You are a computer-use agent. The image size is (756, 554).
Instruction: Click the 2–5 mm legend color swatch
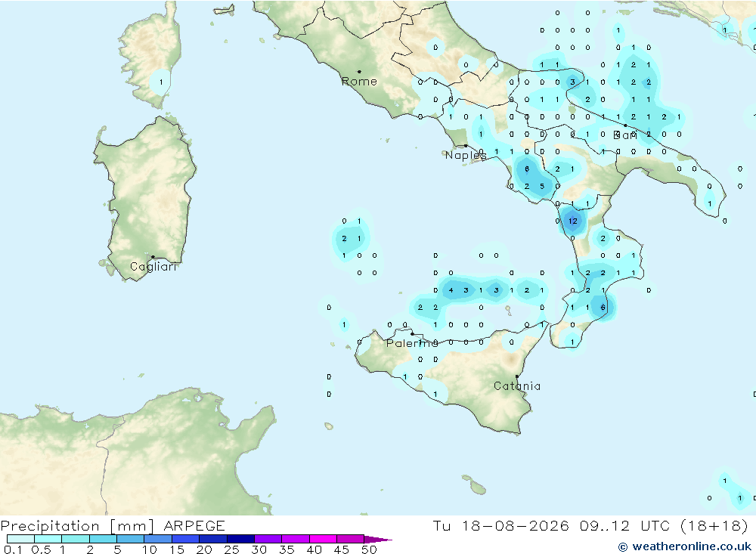[103, 539]
